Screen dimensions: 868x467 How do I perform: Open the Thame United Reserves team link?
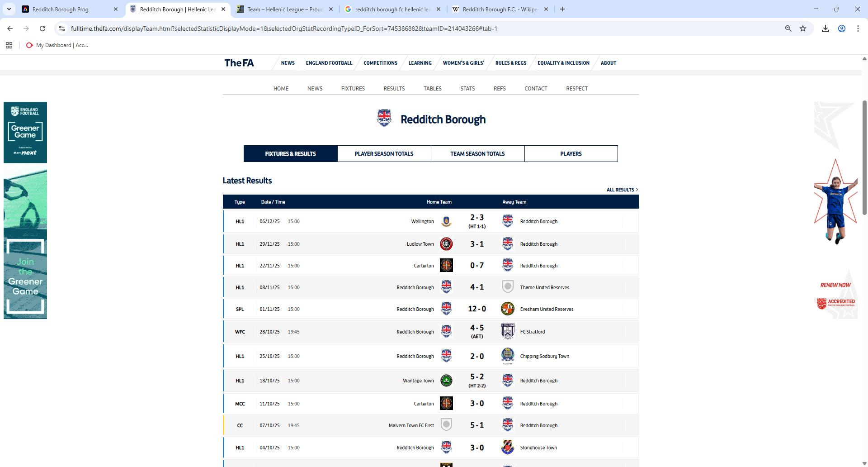tap(544, 287)
